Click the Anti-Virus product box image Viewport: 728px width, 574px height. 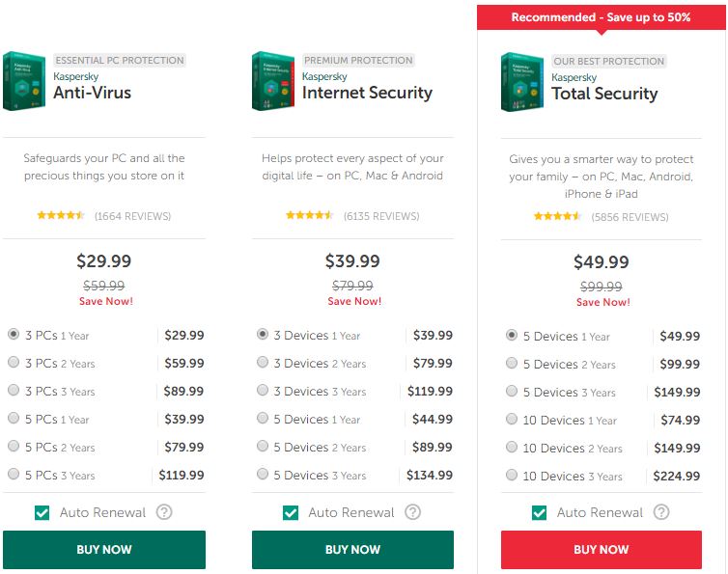click(x=25, y=82)
